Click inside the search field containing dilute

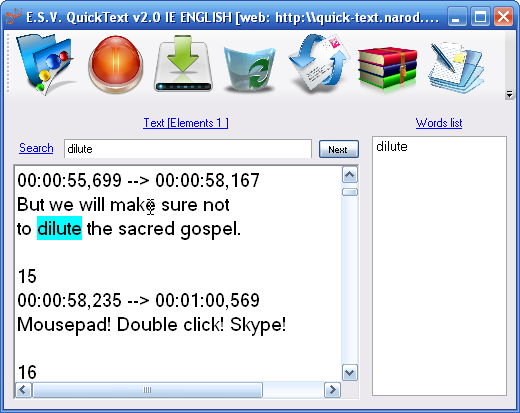(188, 149)
